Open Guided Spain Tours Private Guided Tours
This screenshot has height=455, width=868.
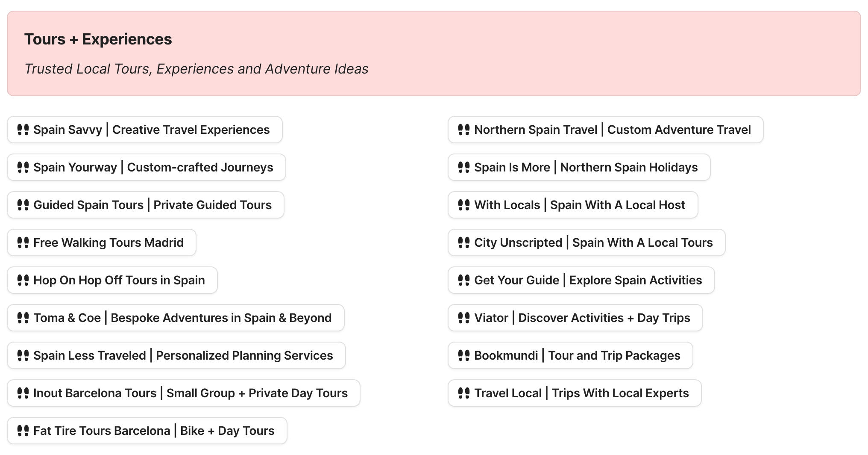coord(152,205)
